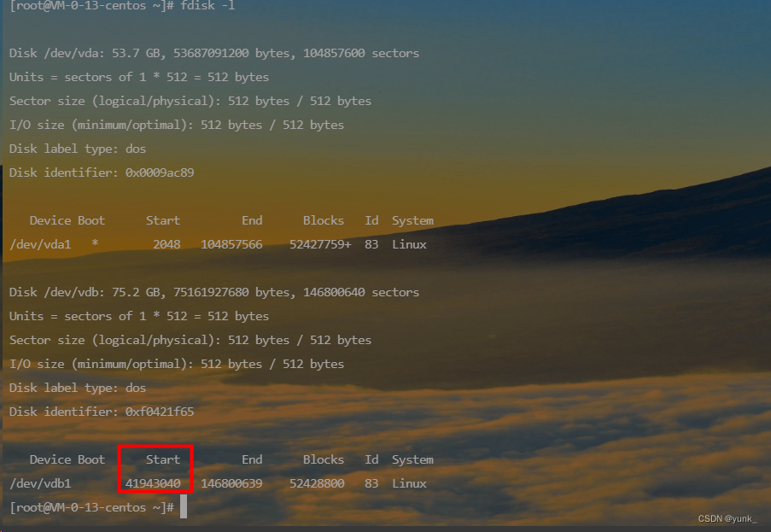
Task: Click the /dev/vda1 device entry
Action: pyautogui.click(x=40, y=243)
